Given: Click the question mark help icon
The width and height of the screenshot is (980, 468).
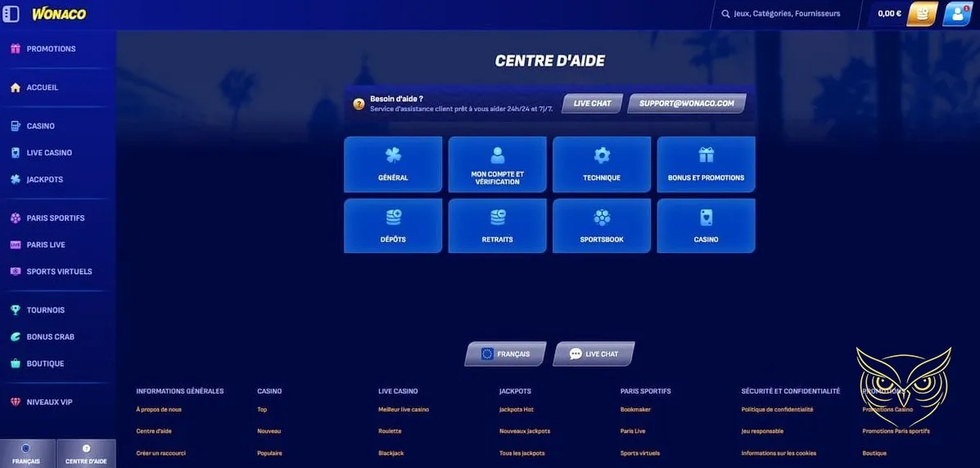Looking at the screenshot, I should 359,104.
